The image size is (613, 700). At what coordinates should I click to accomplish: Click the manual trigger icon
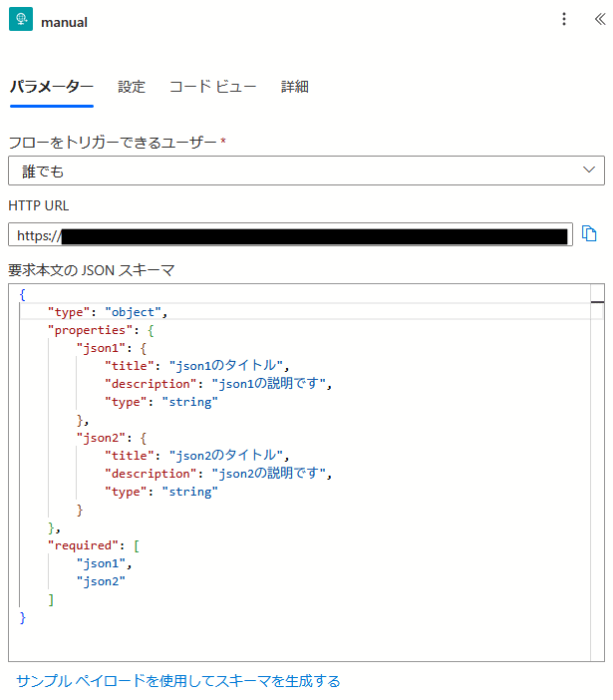pos(20,21)
